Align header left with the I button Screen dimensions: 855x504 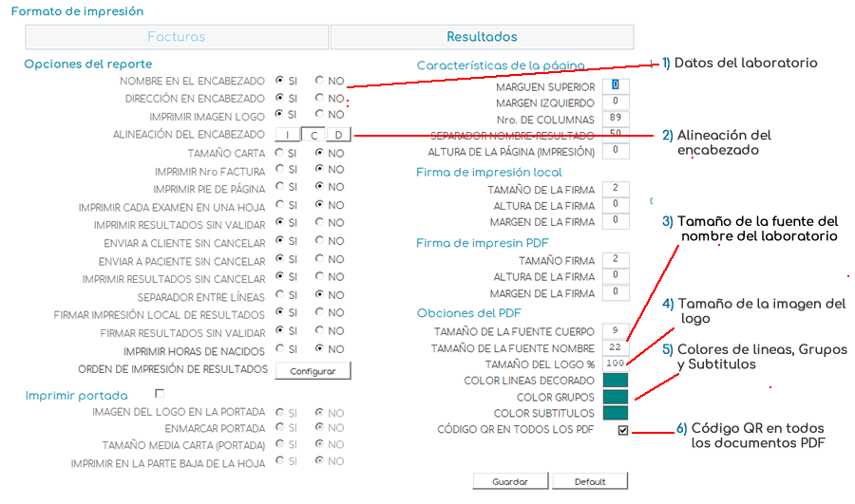[288, 135]
